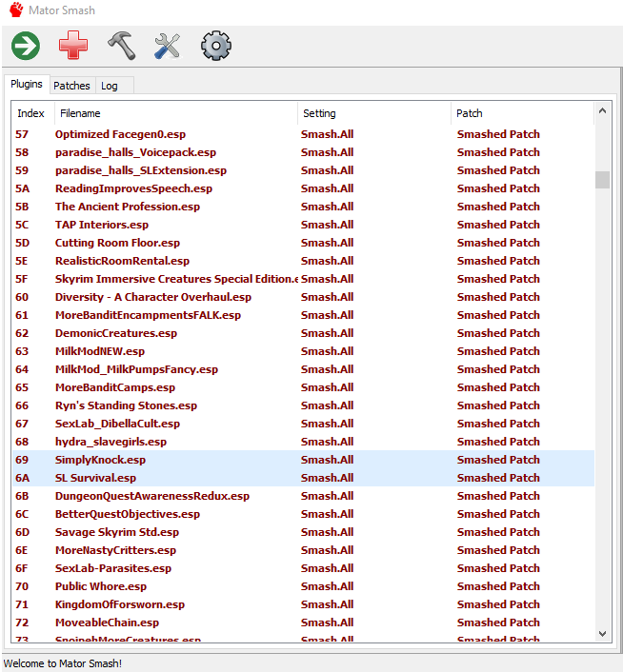Select SexLab_DibellaCult.esp
The width and height of the screenshot is (623, 672).
[x=303, y=424]
